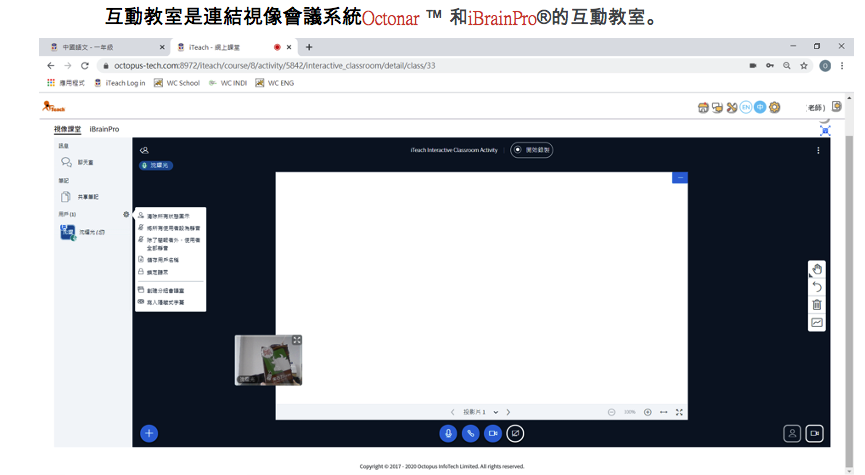Open a new browser tab
The height and width of the screenshot is (475, 865).
(309, 47)
